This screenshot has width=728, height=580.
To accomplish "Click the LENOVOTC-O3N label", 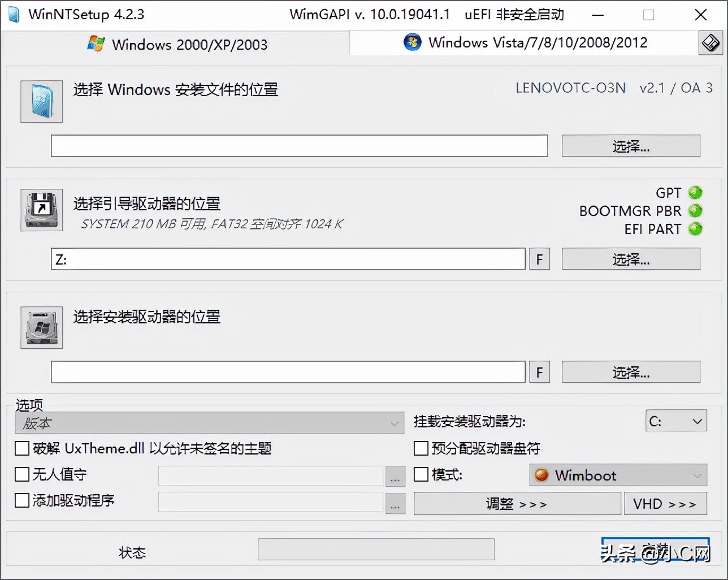I will click(571, 88).
